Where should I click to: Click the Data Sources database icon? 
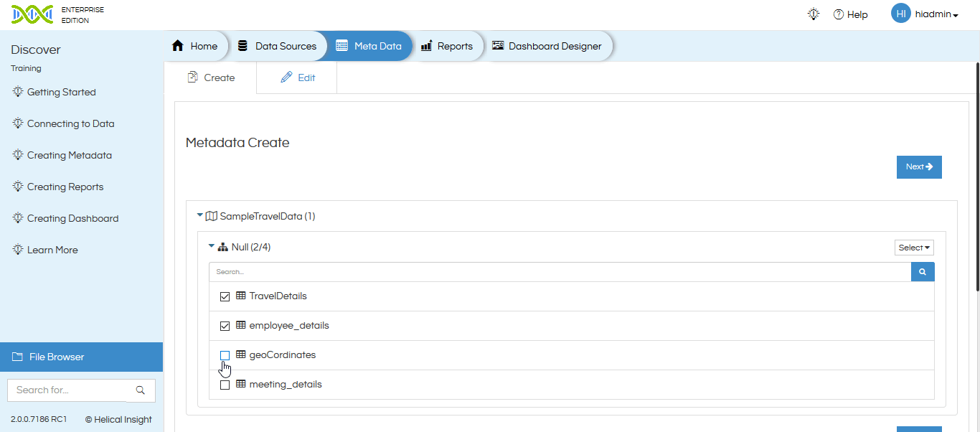[242, 46]
